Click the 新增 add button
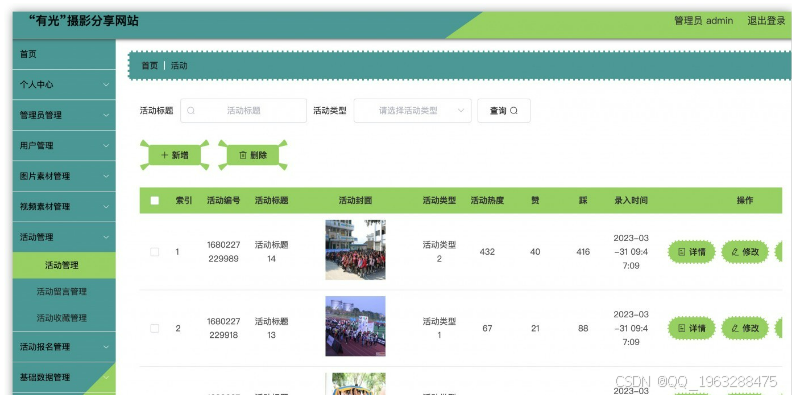 (174, 155)
